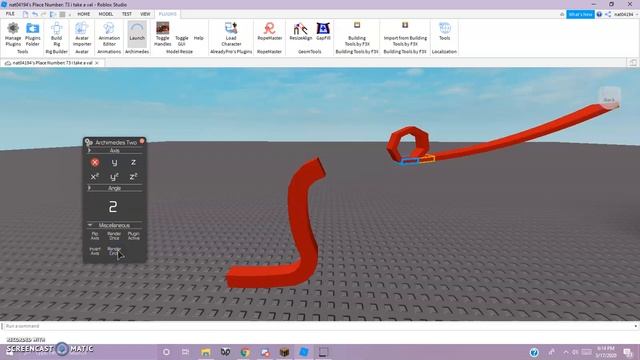Switch to the VIEW ribbon tab
The image size is (640, 360).
tap(145, 14)
